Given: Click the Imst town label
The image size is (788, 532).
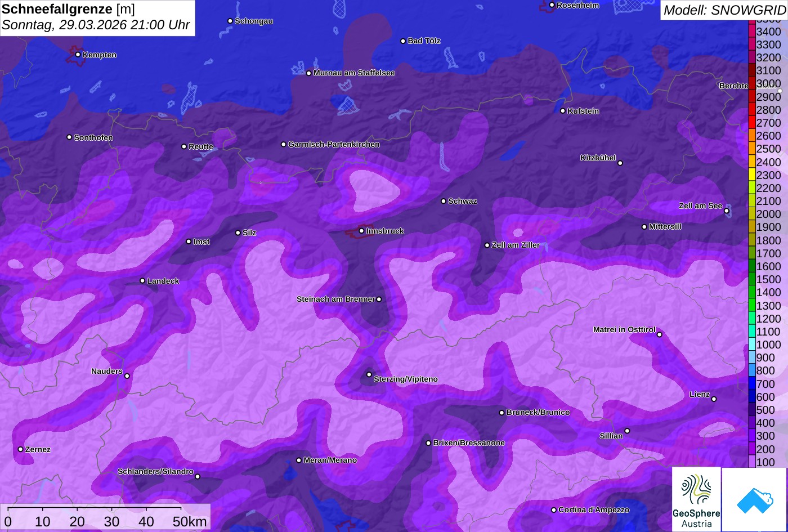Looking at the screenshot, I should pos(202,242).
